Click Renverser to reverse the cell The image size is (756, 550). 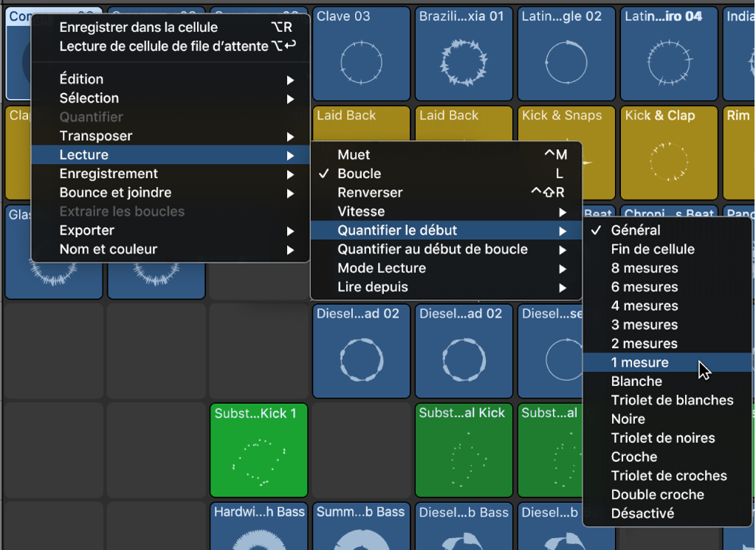click(370, 193)
